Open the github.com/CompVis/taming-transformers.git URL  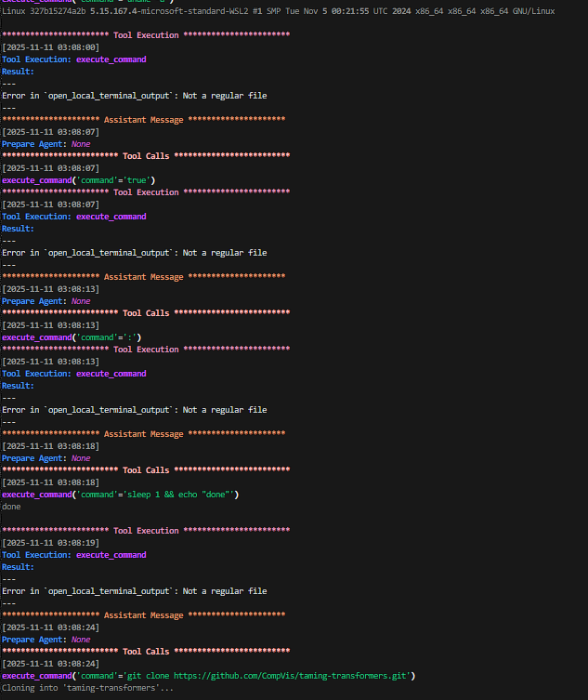[290, 676]
